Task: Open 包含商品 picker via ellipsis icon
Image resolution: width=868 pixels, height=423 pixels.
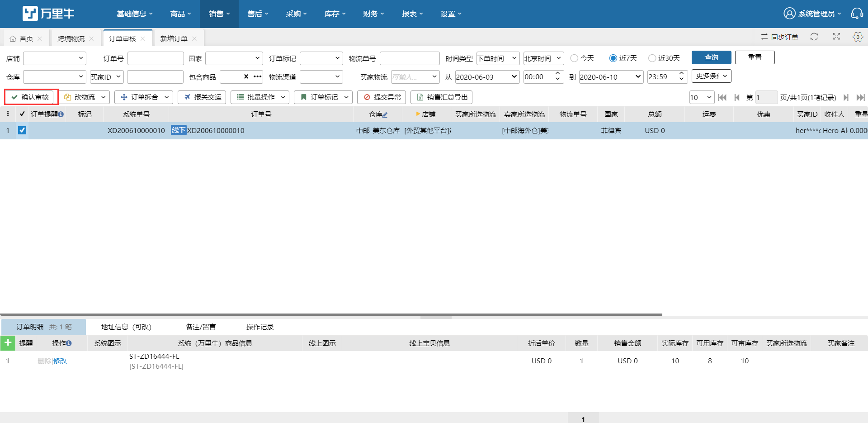Action: tap(258, 76)
